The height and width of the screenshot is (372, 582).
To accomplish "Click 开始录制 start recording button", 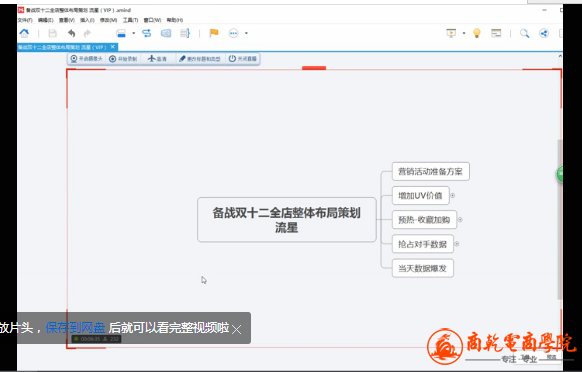I will pyautogui.click(x=123, y=59).
